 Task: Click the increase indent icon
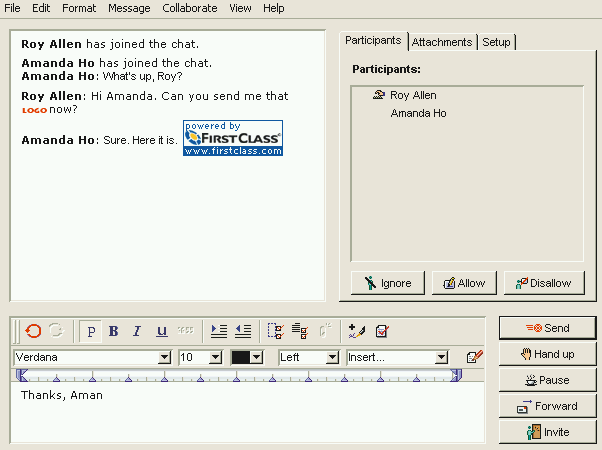pos(219,331)
